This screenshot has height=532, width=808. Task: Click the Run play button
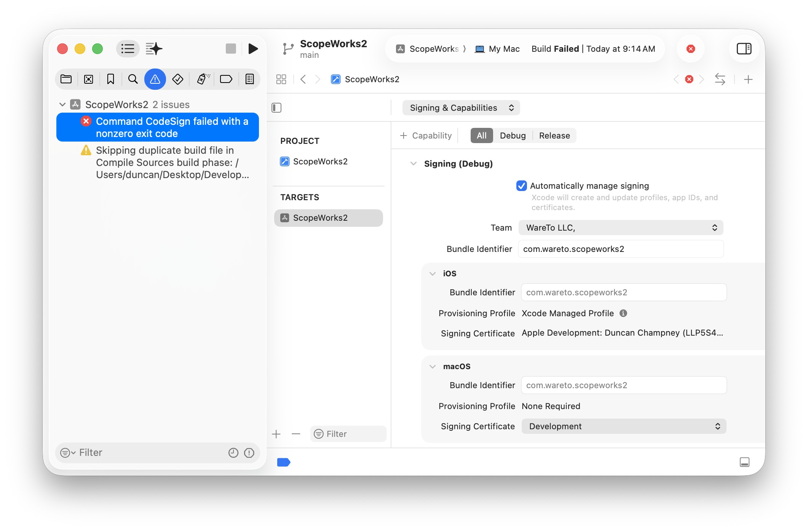pyautogui.click(x=253, y=49)
